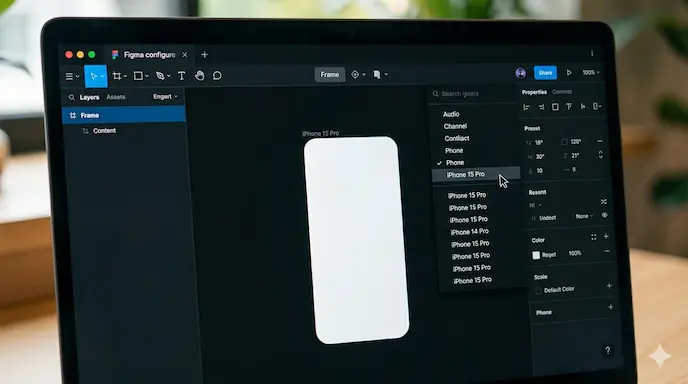
Task: Choose Contlact from the preset list
Action: click(457, 138)
